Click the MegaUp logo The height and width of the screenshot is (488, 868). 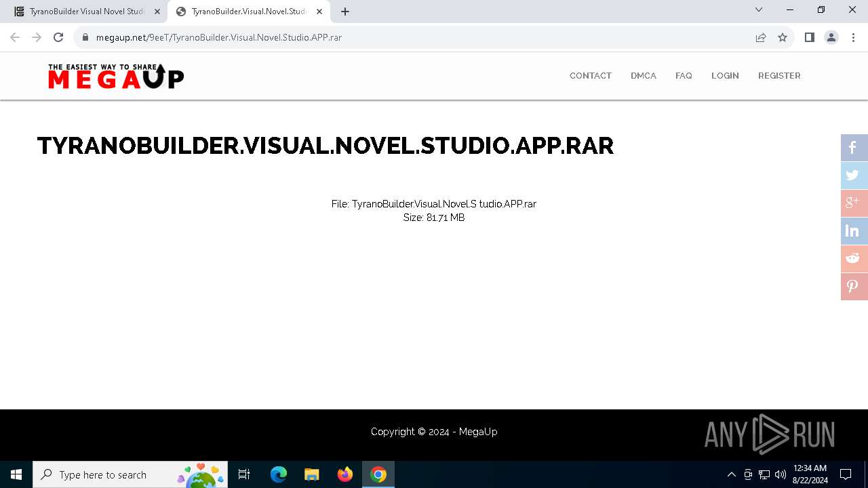116,77
